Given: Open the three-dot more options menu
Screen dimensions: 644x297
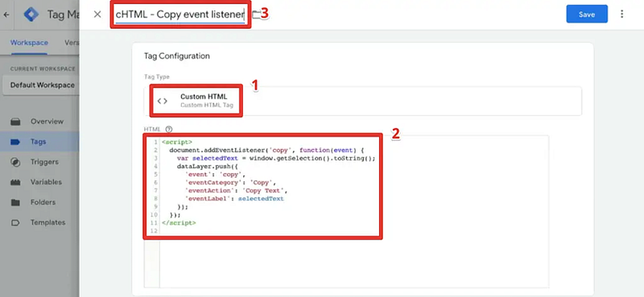Looking at the screenshot, I should coord(621,14).
